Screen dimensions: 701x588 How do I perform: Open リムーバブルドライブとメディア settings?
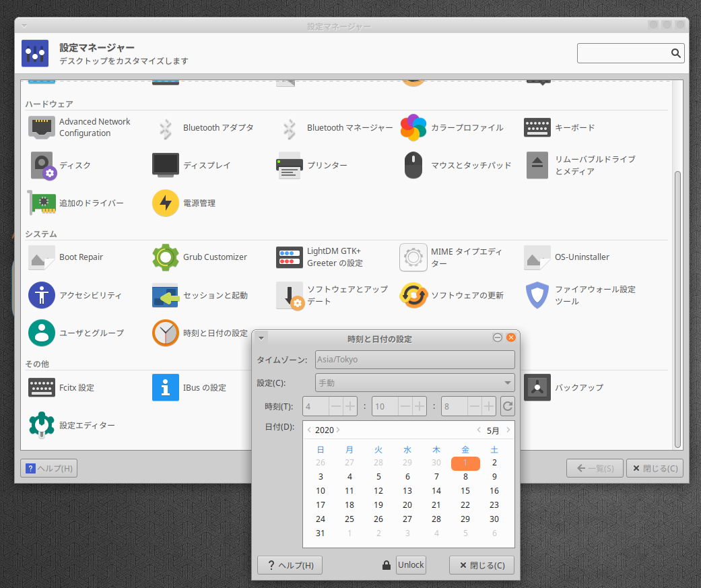tap(580, 166)
